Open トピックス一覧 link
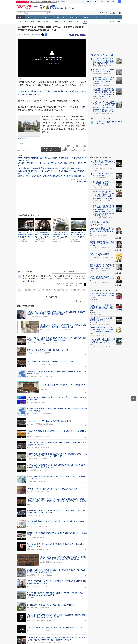The width and height of the screenshot is (138, 644). tap(115, 21)
